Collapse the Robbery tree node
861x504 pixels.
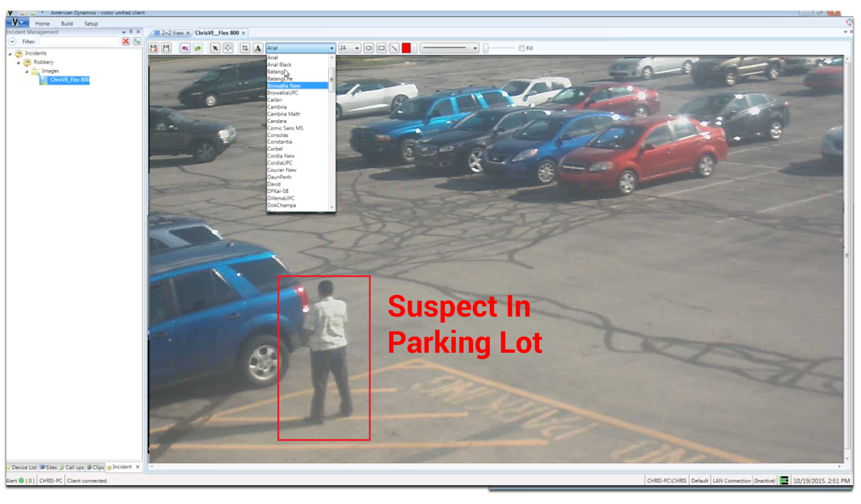pos(18,62)
